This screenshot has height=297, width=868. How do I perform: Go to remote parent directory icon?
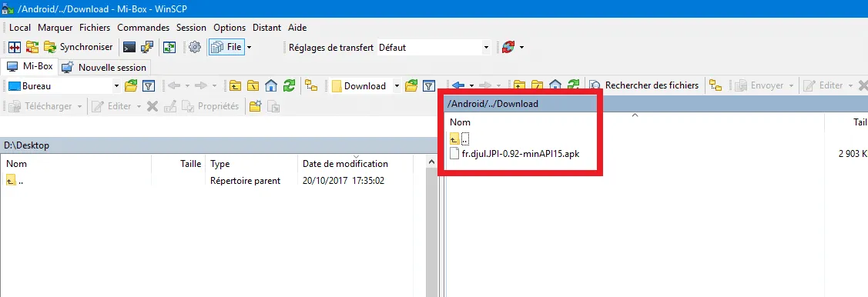pyautogui.click(x=519, y=85)
